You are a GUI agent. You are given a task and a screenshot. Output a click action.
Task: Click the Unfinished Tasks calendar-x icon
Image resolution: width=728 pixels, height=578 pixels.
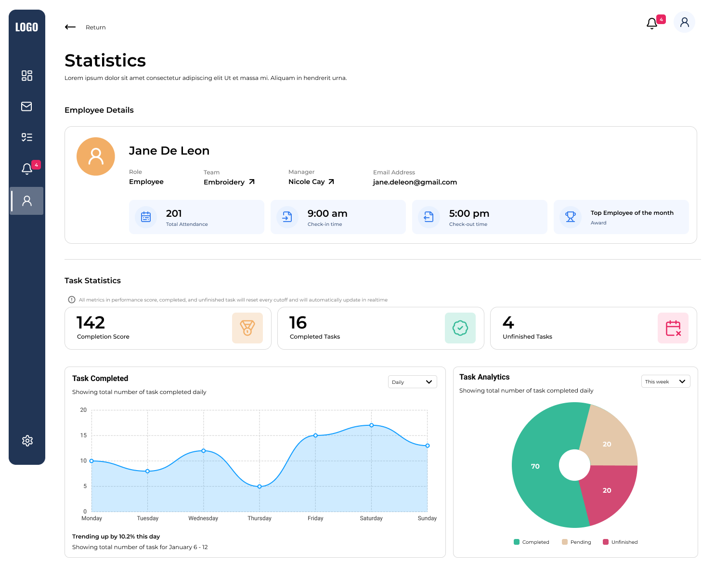point(673,328)
